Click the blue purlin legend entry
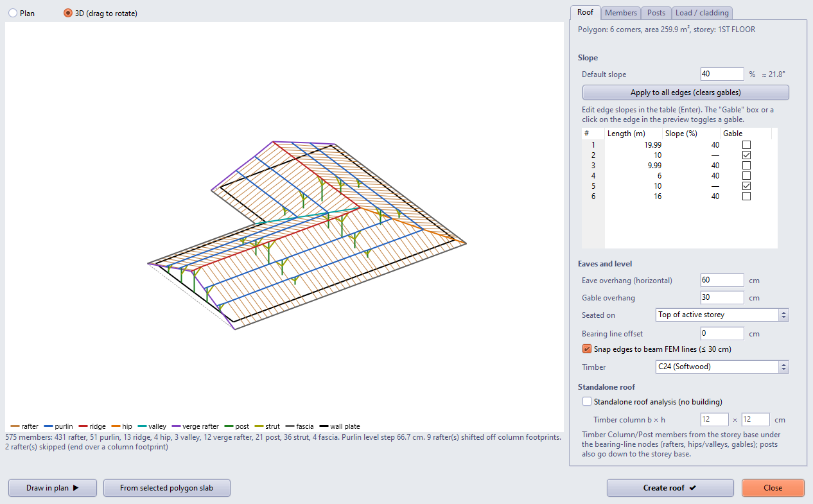 click(x=58, y=426)
